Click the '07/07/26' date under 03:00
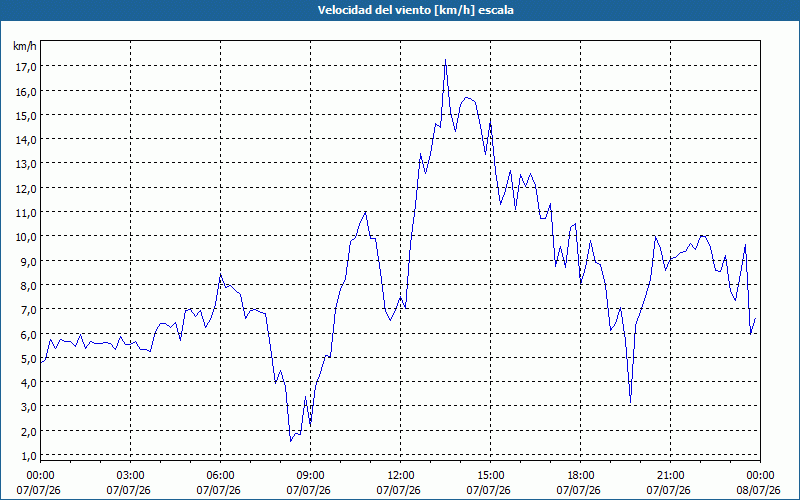The width and height of the screenshot is (800, 500). tap(129, 490)
